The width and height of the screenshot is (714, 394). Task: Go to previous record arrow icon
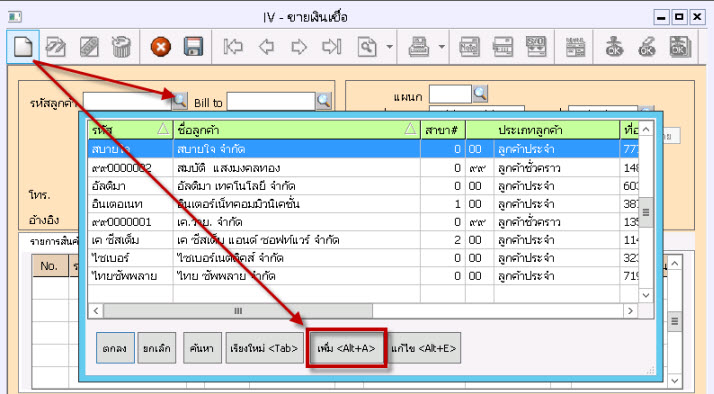[266, 46]
